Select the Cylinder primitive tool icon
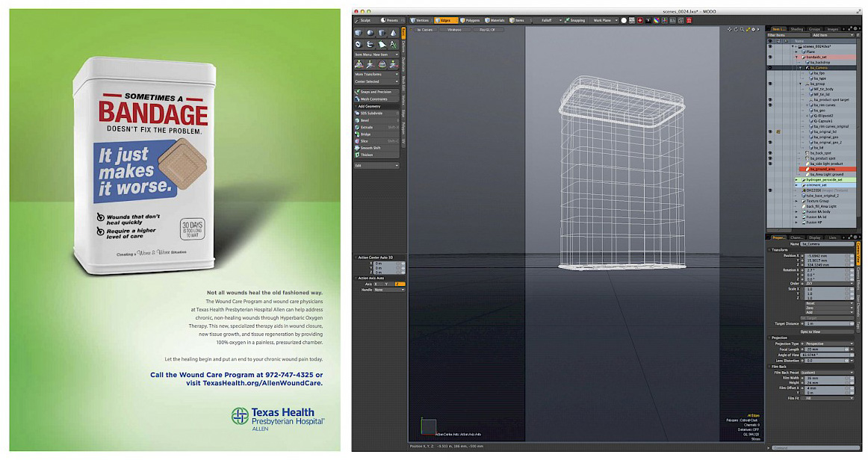The image size is (868, 460). coord(382,33)
